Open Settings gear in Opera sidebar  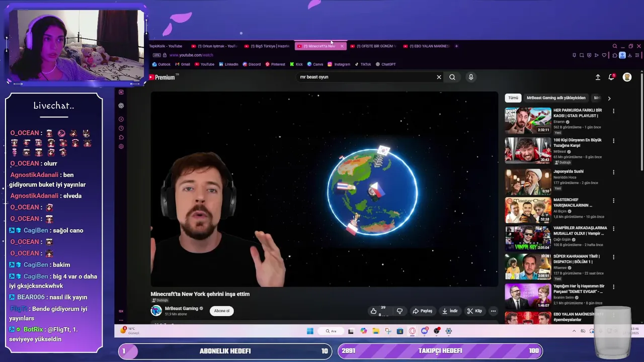pos(121,146)
